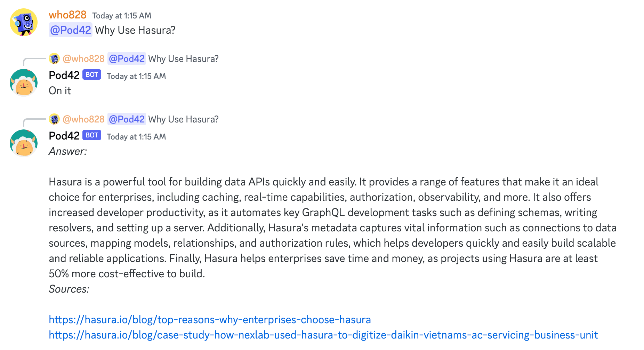This screenshot has height=350, width=644.
Task: Click @Pod42 mention in second reply preview
Action: [127, 119]
